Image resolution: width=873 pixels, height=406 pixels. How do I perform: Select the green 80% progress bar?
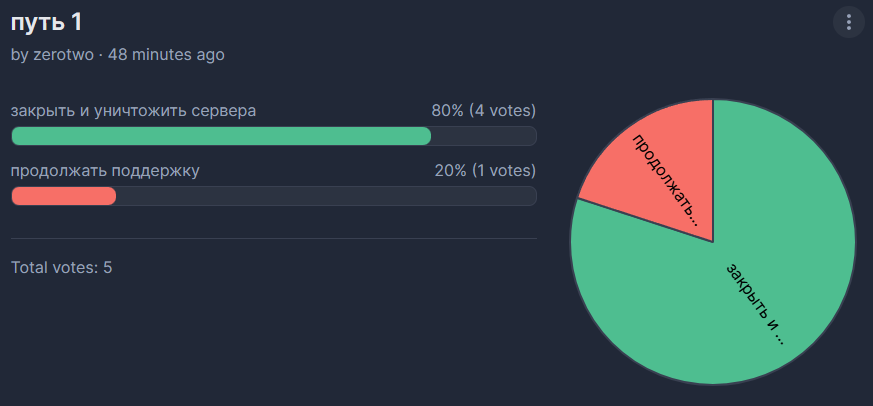pyautogui.click(x=221, y=136)
